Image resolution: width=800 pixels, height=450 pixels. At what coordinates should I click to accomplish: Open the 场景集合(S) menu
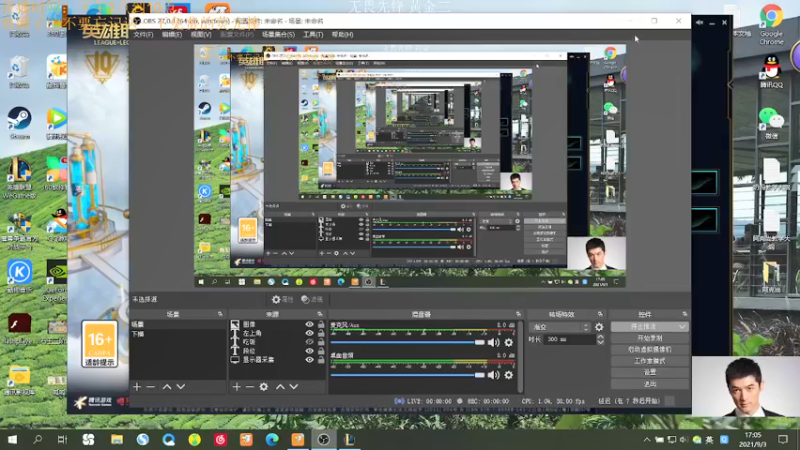point(278,35)
